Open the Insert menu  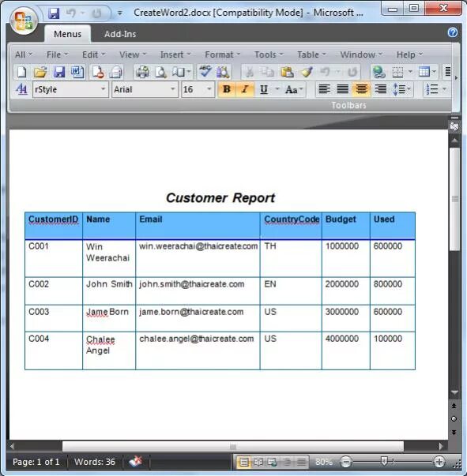pyautogui.click(x=175, y=54)
